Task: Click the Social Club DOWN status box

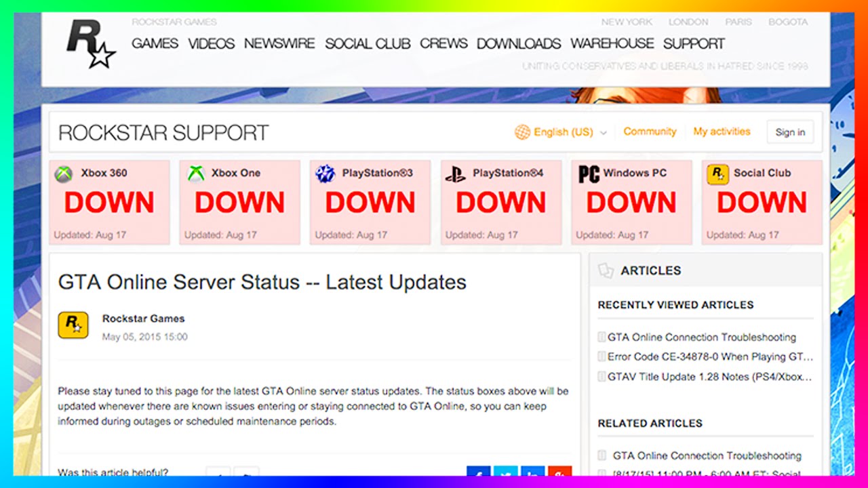Action: [x=762, y=202]
